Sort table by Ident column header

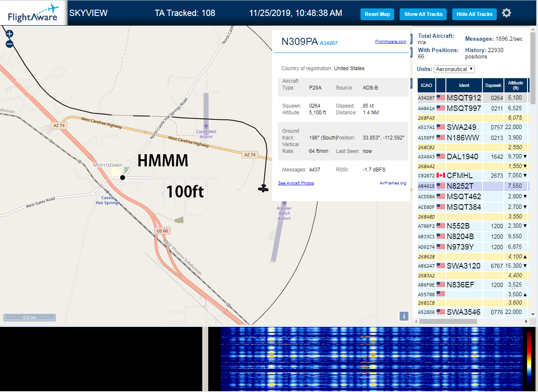[464, 85]
